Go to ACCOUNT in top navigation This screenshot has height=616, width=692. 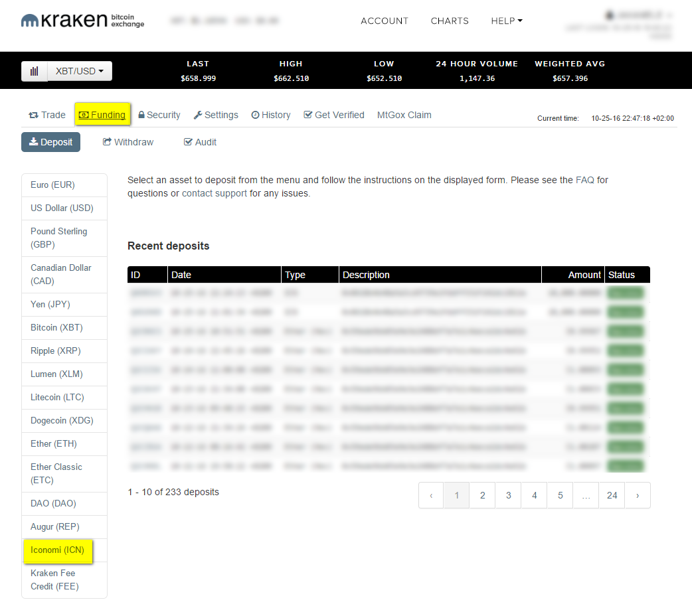pyautogui.click(x=385, y=21)
